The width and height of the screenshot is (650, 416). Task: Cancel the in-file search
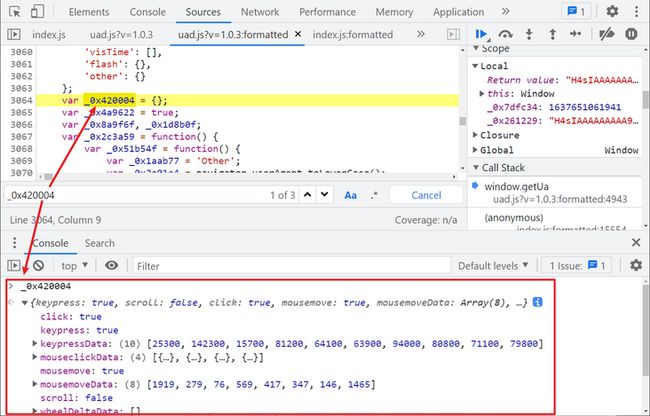[426, 195]
